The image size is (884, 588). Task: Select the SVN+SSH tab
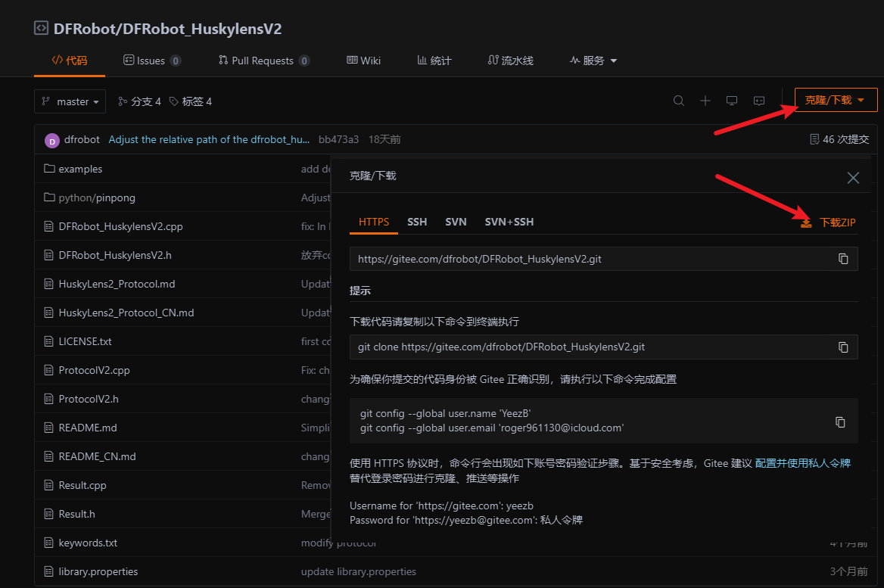(x=509, y=222)
